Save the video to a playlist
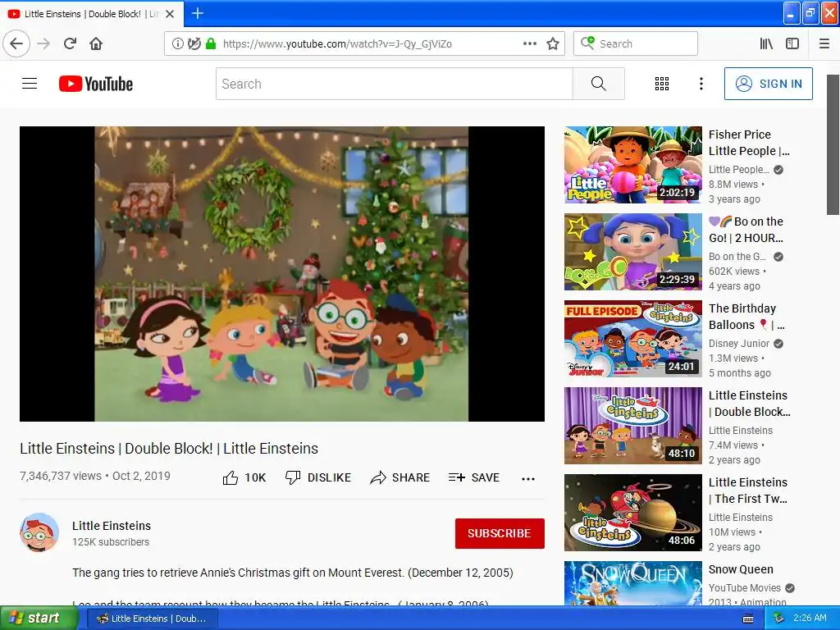The height and width of the screenshot is (630, 840). (473, 477)
